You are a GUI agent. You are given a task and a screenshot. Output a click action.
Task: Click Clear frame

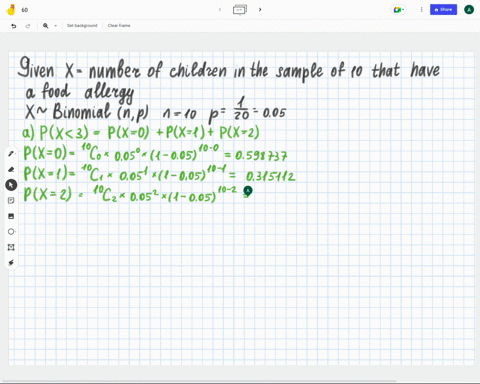(x=119, y=26)
